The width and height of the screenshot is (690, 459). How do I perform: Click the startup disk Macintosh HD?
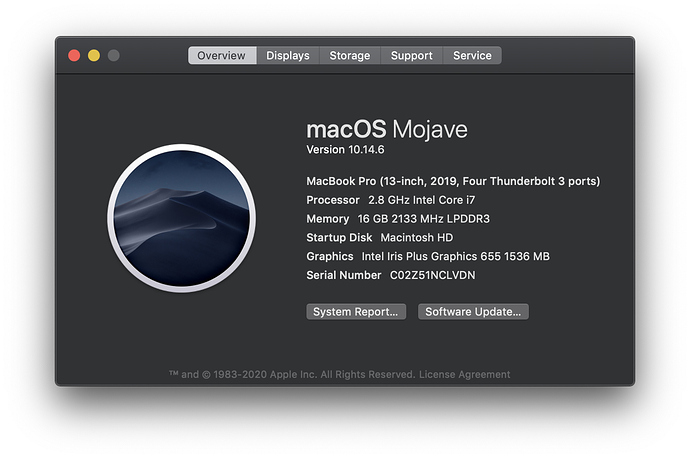[x=417, y=238]
